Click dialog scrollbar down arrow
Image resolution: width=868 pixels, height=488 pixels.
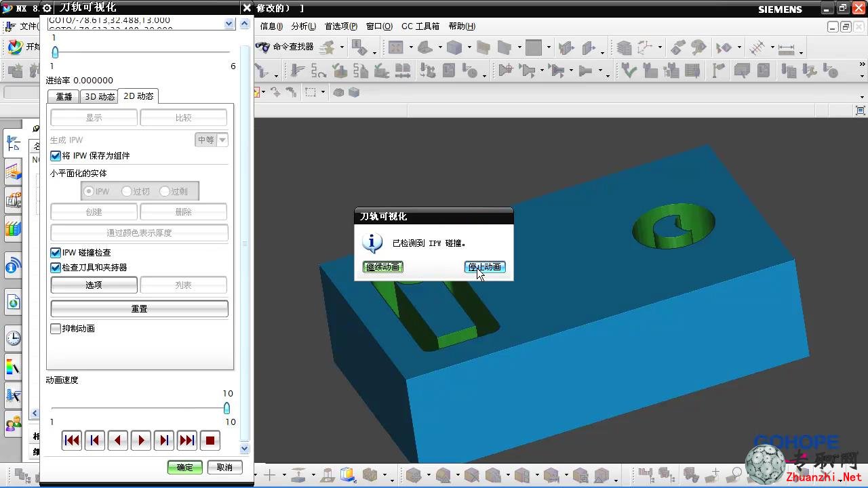click(x=245, y=449)
